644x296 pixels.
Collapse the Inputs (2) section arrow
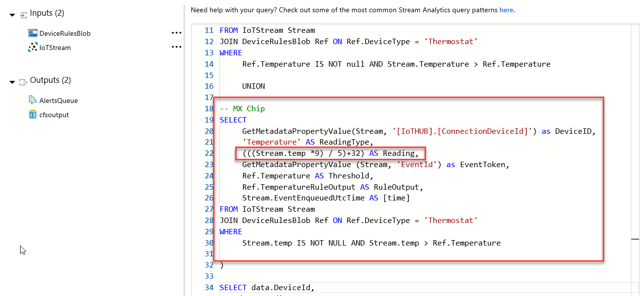click(12, 15)
